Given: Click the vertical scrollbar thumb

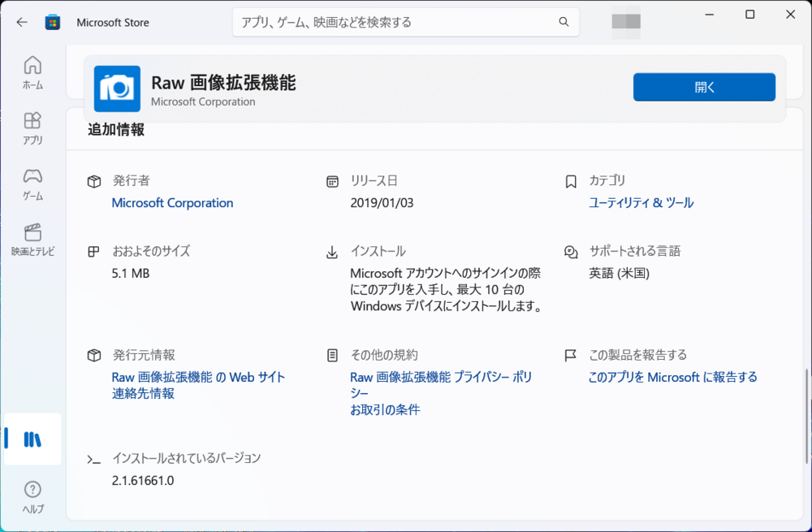Looking at the screenshot, I should click(x=806, y=416).
